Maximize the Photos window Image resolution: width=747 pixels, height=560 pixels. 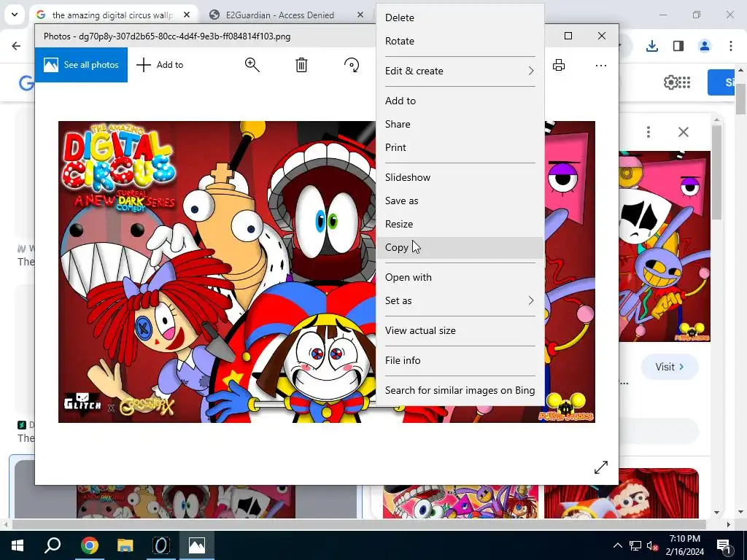click(x=568, y=36)
